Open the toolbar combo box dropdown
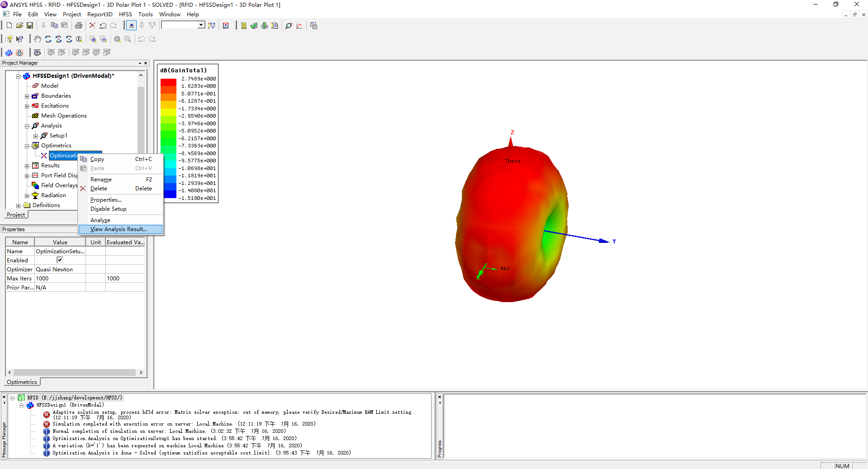The image size is (868, 469). point(201,25)
